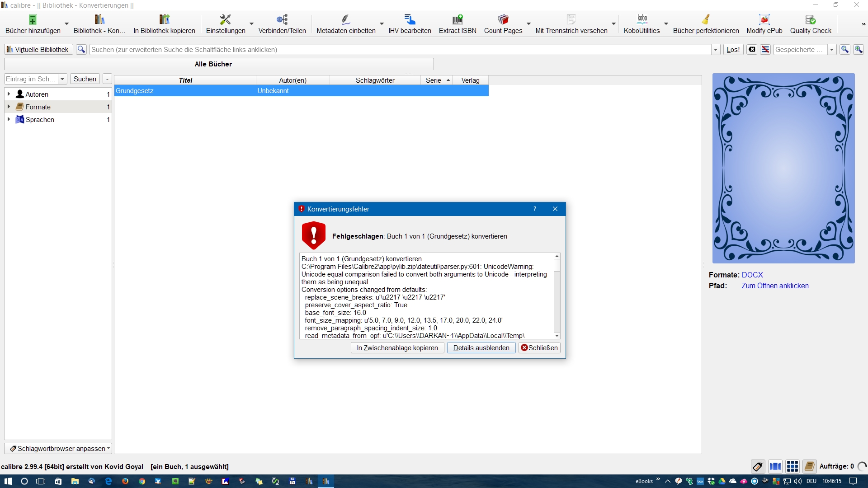Expand the Formate tree category
The height and width of the screenshot is (488, 868).
coord(9,107)
